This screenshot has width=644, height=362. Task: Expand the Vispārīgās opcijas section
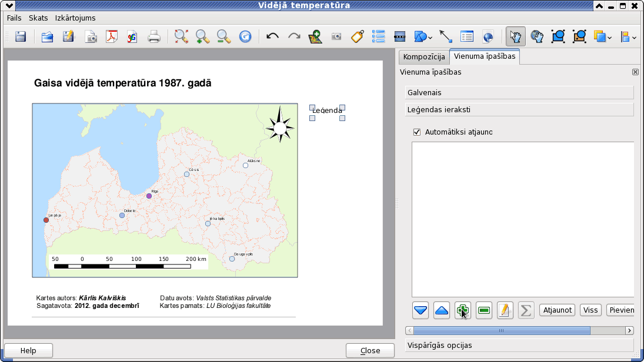point(519,345)
